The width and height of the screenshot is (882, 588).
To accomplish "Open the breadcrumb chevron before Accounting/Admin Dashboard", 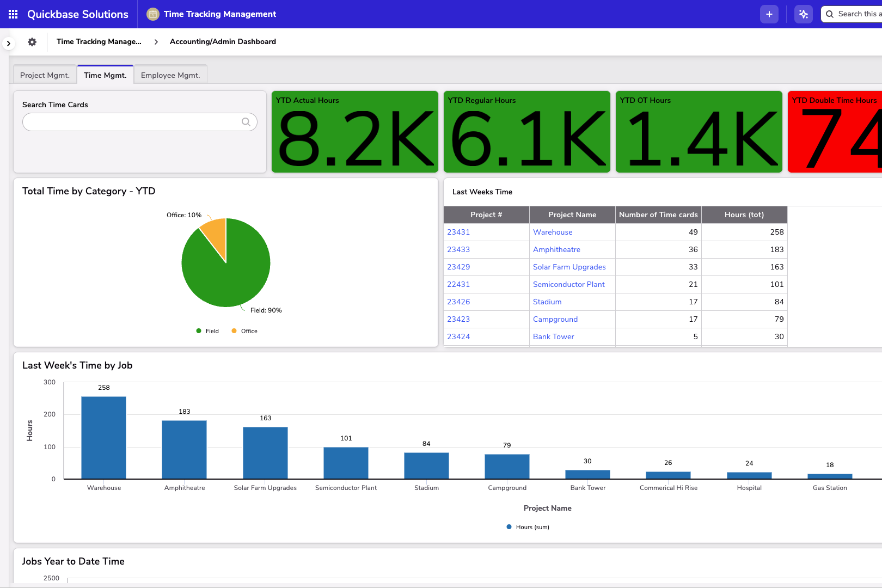I will (x=156, y=41).
